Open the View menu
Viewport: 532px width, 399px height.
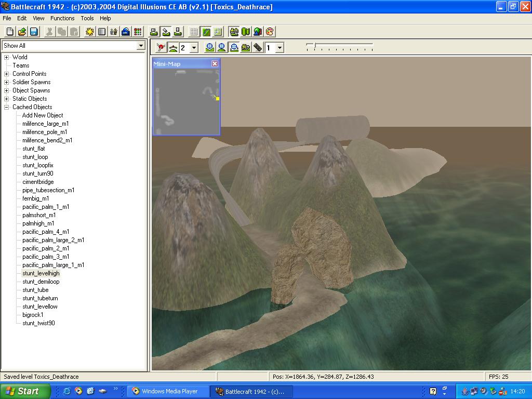[x=38, y=18]
